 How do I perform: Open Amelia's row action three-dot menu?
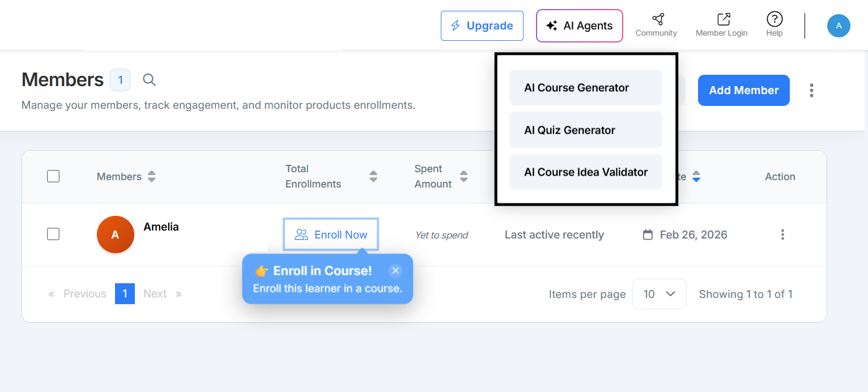pyautogui.click(x=782, y=234)
